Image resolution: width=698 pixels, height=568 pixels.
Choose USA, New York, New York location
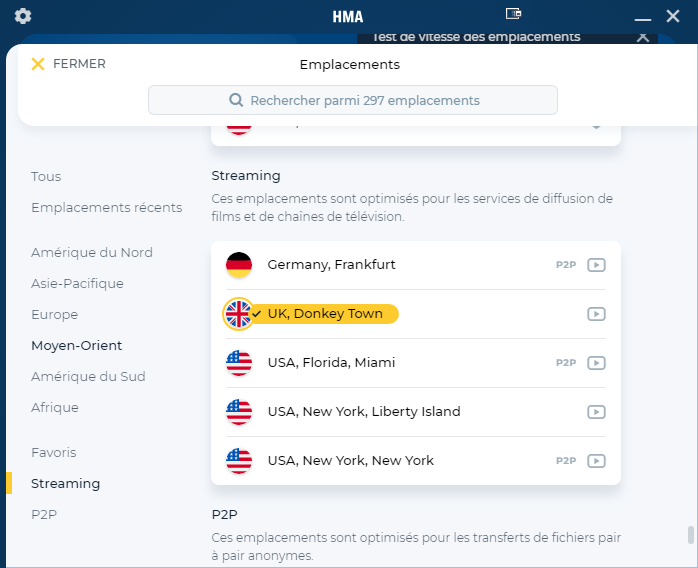coord(416,461)
